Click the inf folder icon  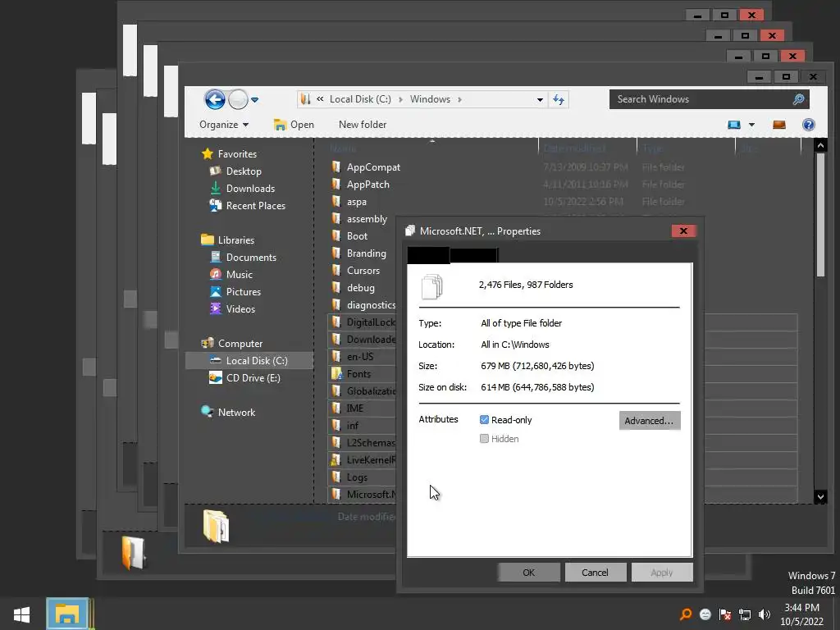pos(336,425)
